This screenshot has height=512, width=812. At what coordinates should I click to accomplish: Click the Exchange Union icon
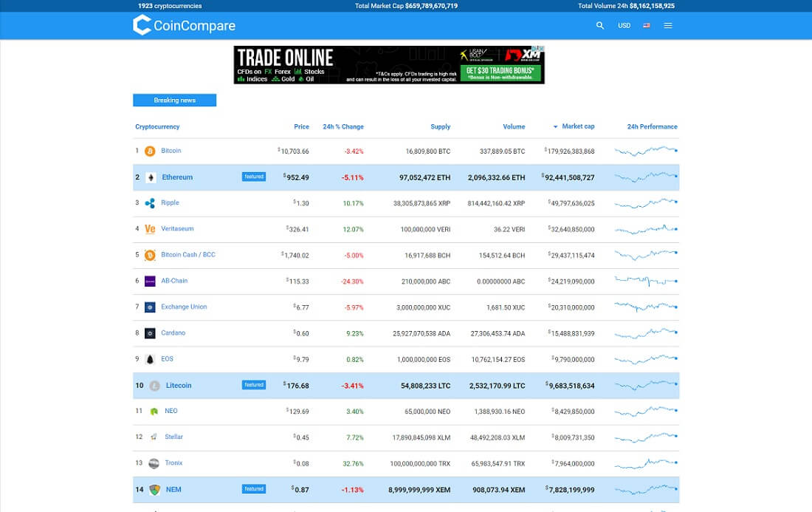pyautogui.click(x=150, y=307)
